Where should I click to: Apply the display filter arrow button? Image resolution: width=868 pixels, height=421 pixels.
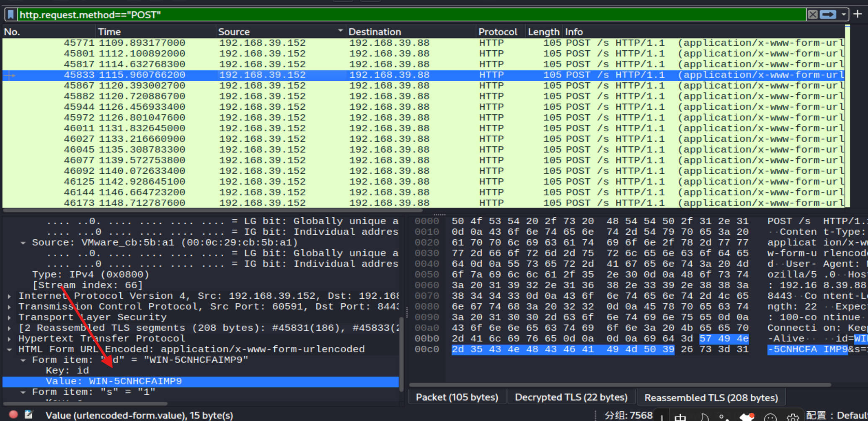[x=828, y=15]
